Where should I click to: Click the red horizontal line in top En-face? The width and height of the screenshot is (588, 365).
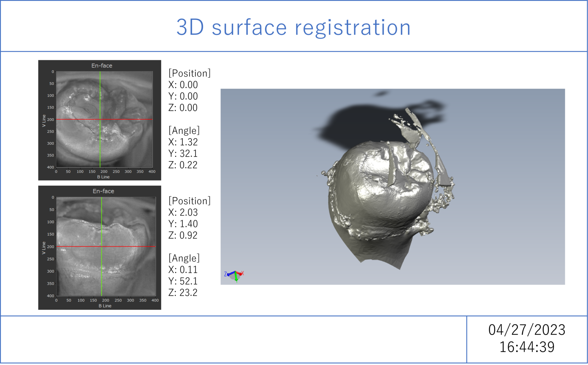click(104, 119)
